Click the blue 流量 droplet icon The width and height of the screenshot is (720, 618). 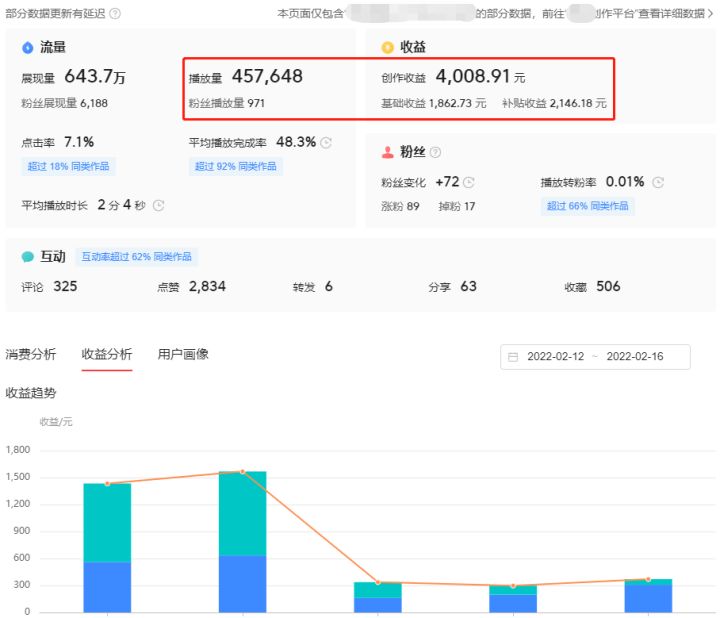pyautogui.click(x=27, y=48)
